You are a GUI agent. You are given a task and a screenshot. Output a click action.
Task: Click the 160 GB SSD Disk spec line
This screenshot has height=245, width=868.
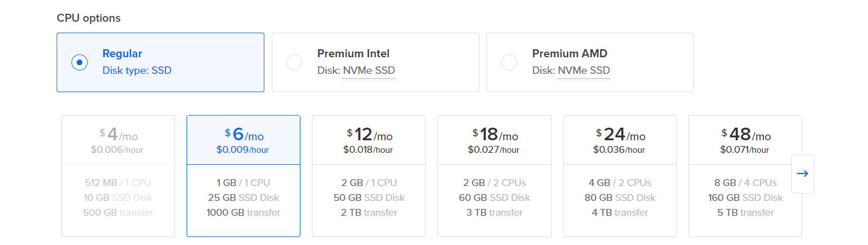pyautogui.click(x=745, y=198)
